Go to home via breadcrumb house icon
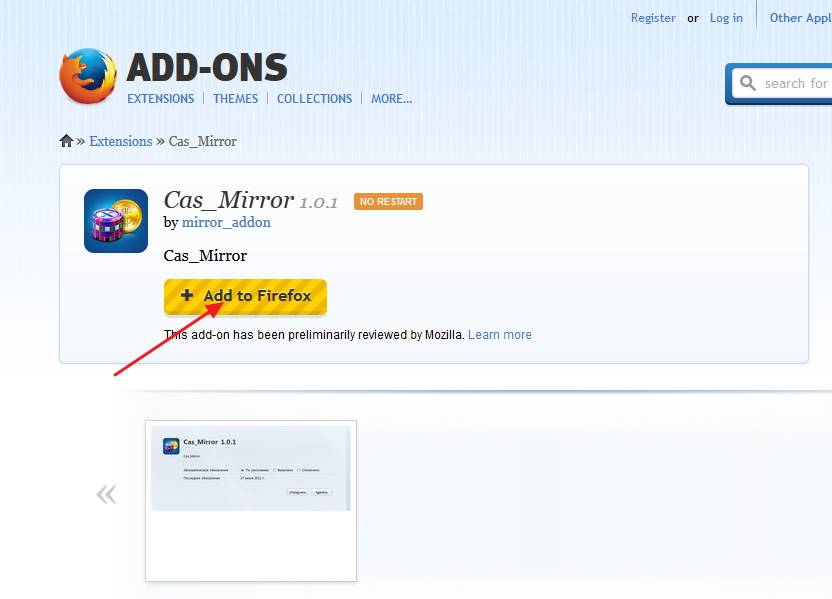Viewport: 832px width, 599px height. [67, 141]
